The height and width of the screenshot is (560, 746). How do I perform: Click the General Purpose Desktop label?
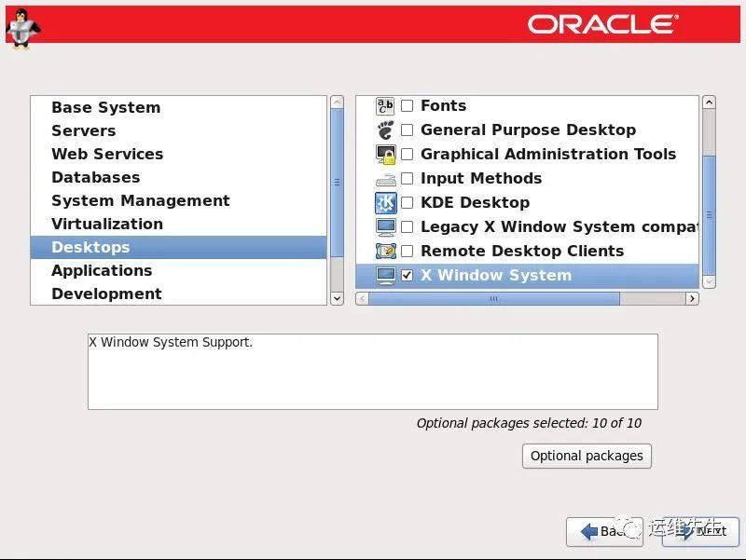coord(528,130)
